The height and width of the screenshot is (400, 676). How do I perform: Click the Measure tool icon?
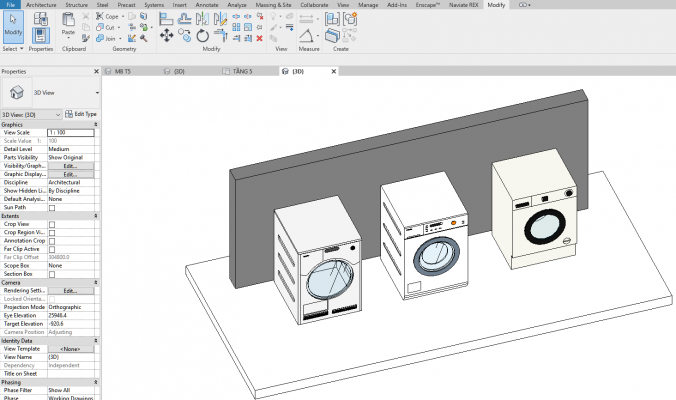tap(306, 35)
